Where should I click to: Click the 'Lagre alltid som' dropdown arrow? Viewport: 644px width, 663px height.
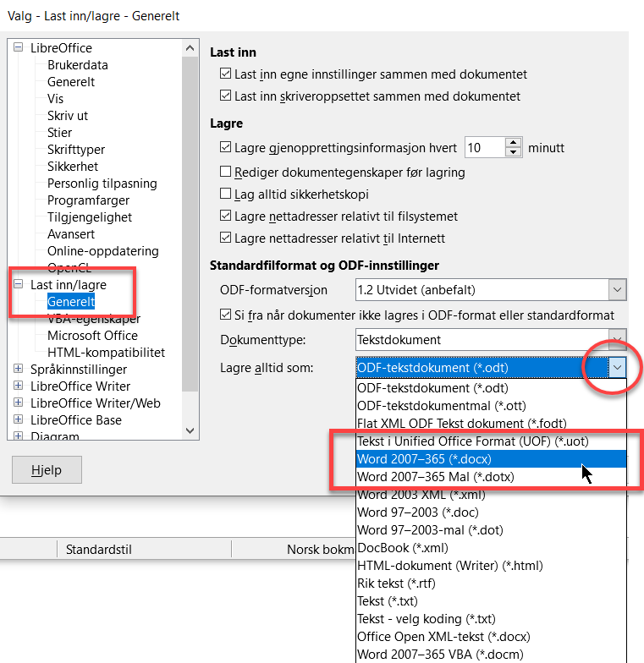pos(617,367)
